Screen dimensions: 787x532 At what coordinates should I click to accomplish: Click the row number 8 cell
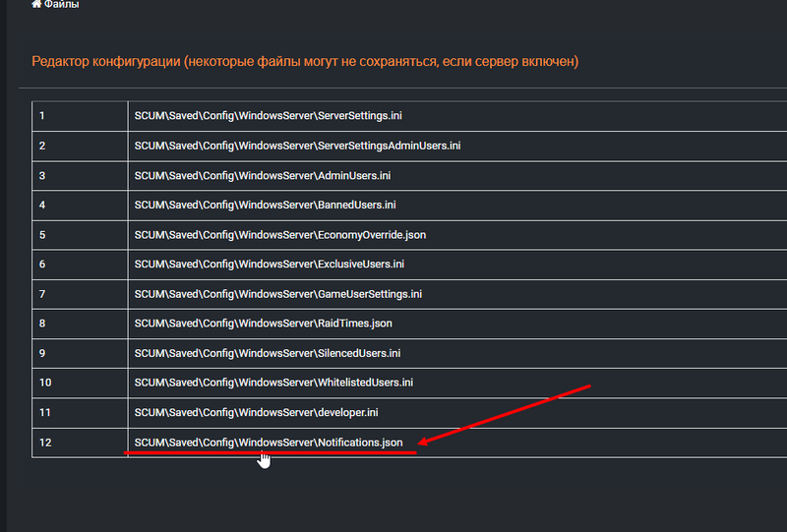coord(79,324)
